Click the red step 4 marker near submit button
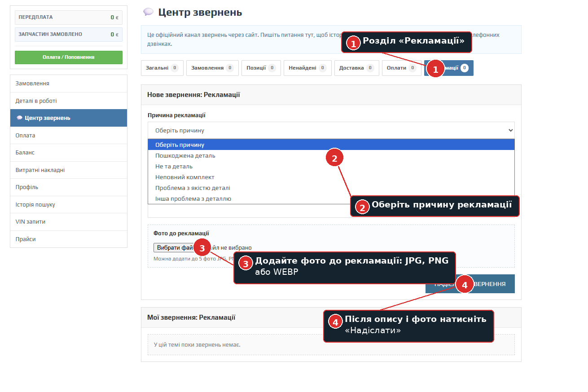Viewport: 588px width, 392px height. [x=465, y=285]
